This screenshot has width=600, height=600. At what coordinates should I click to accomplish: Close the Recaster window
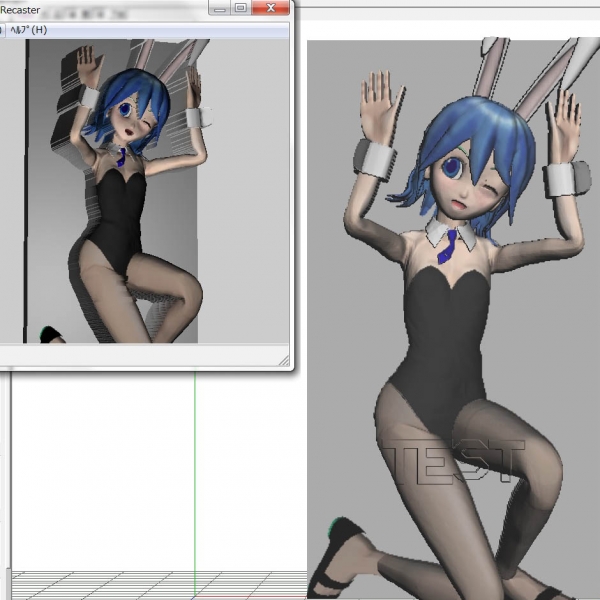pyautogui.click(x=271, y=8)
